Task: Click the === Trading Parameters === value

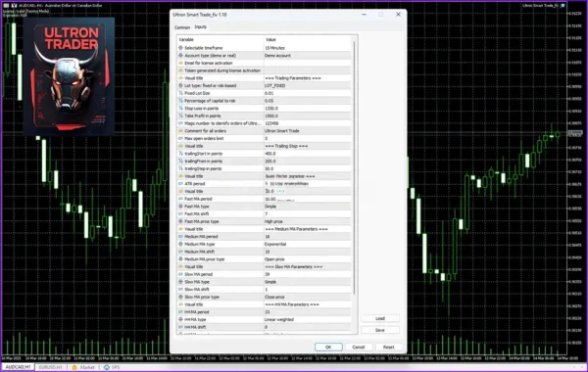Action: (308, 78)
